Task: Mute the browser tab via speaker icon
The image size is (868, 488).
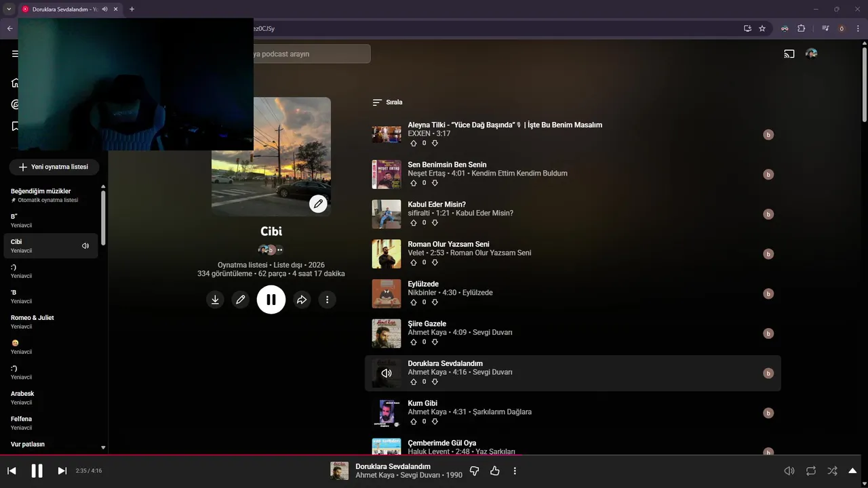Action: tap(104, 9)
